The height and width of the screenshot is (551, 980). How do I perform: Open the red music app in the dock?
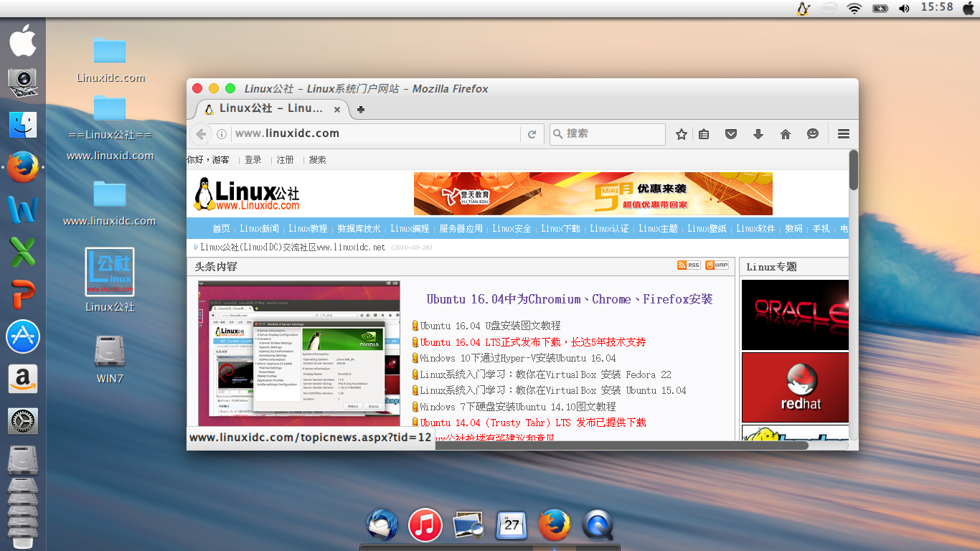coord(425,525)
